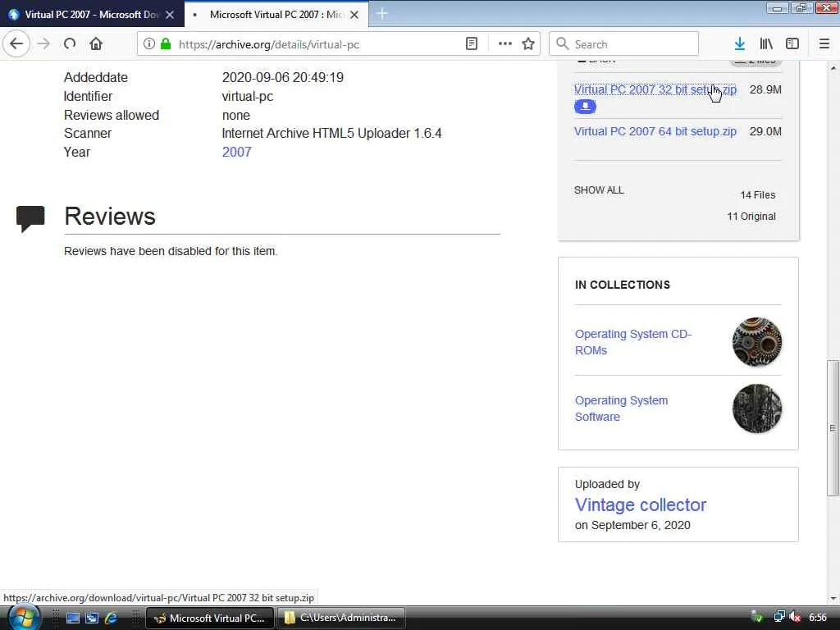Show sidebars icon in toolbar

[x=792, y=44]
